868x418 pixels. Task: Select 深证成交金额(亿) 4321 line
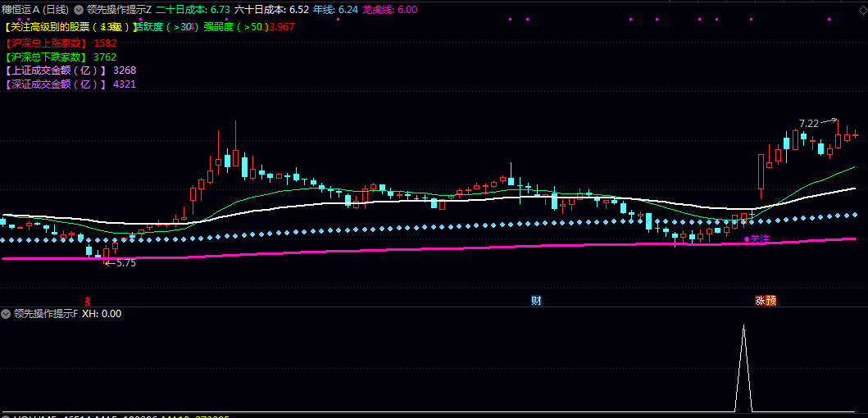(x=70, y=84)
